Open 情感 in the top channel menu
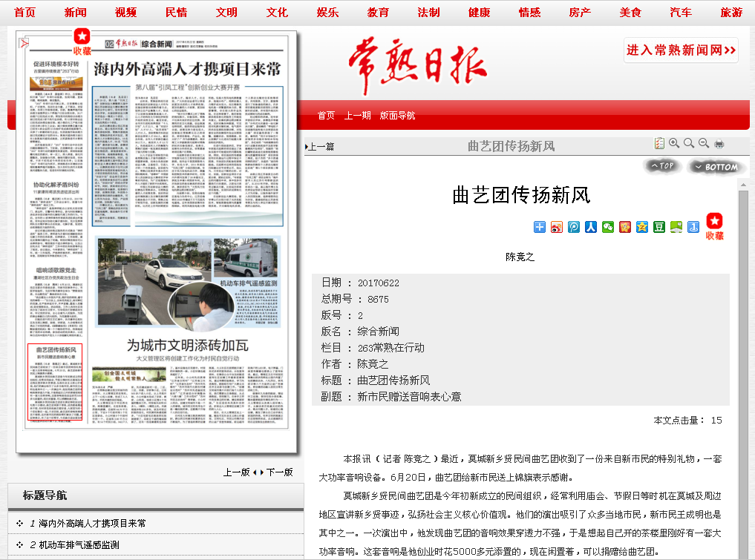 point(529,13)
